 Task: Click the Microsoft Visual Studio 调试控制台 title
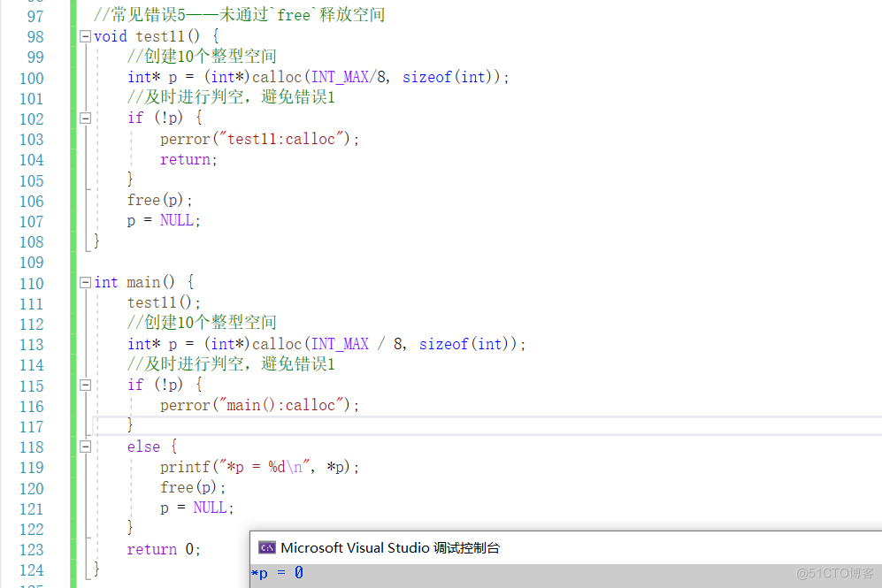pos(390,547)
